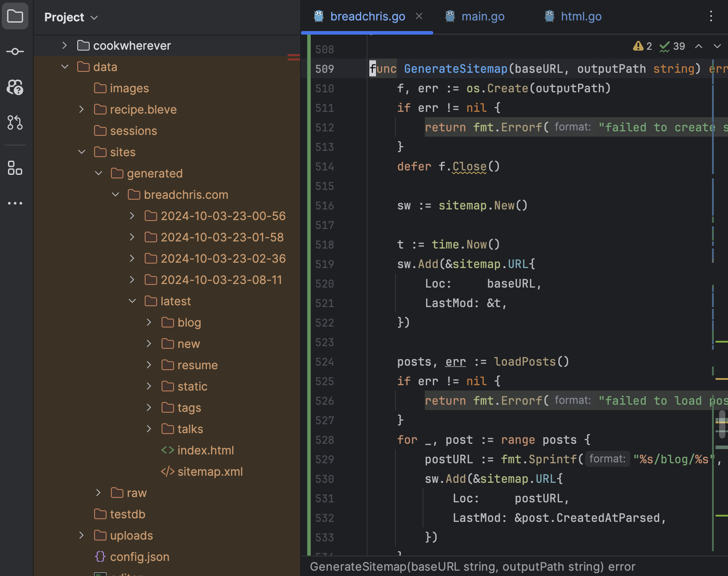Go to previous highlighted problem arrow
728x576 pixels.
pyautogui.click(x=699, y=46)
